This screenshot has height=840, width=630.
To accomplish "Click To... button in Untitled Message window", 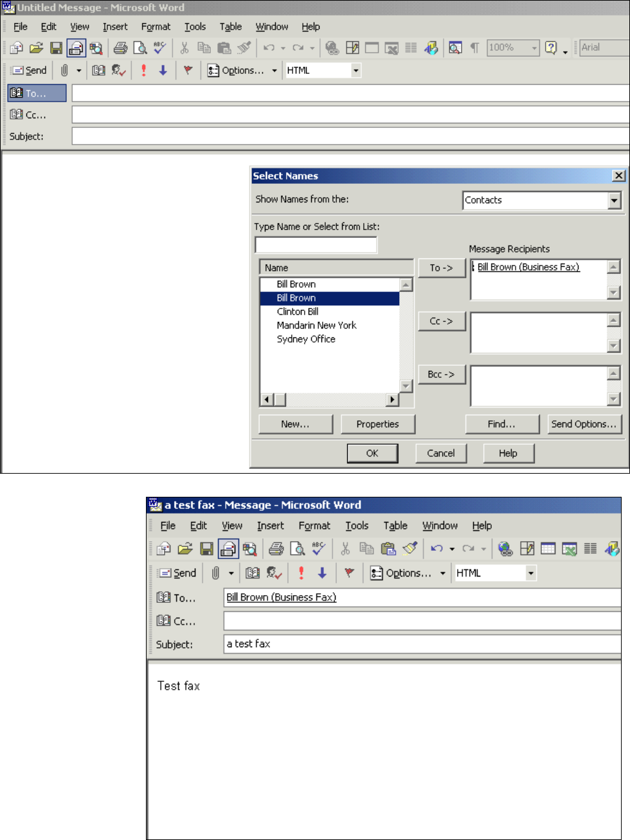I will point(37,93).
